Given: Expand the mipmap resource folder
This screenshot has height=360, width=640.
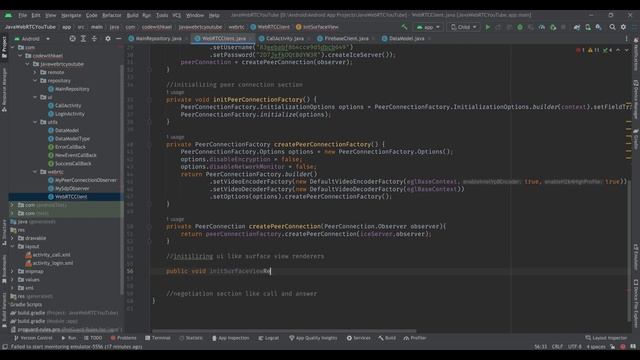Looking at the screenshot, I should pos(12,271).
